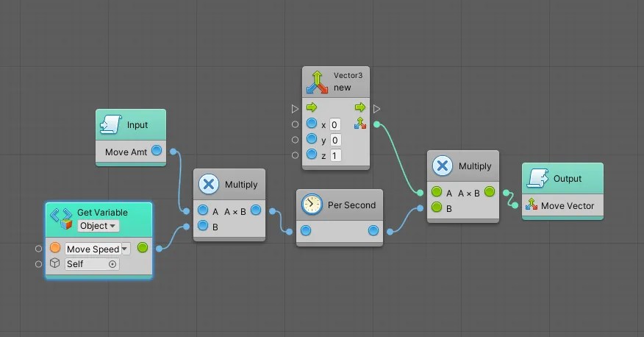Click the hollow triangle connector left of Vector3 node
This screenshot has width=644, height=337.
(295, 109)
